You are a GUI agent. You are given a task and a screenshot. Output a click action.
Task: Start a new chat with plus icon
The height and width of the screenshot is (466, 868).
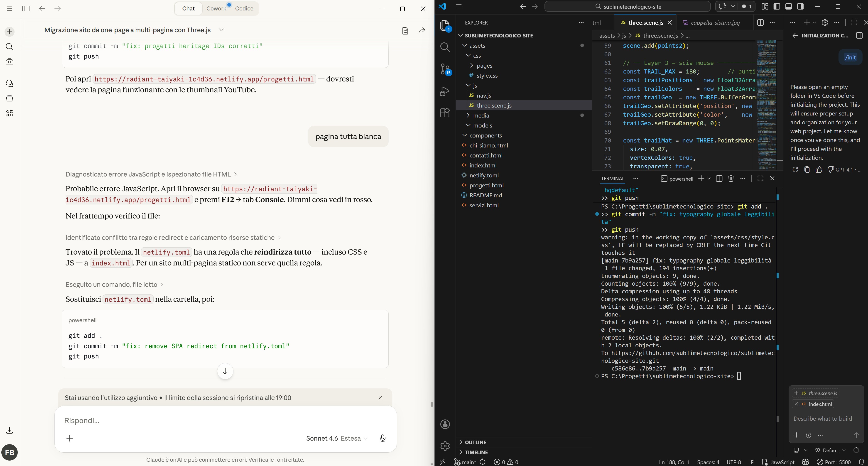tap(10, 32)
